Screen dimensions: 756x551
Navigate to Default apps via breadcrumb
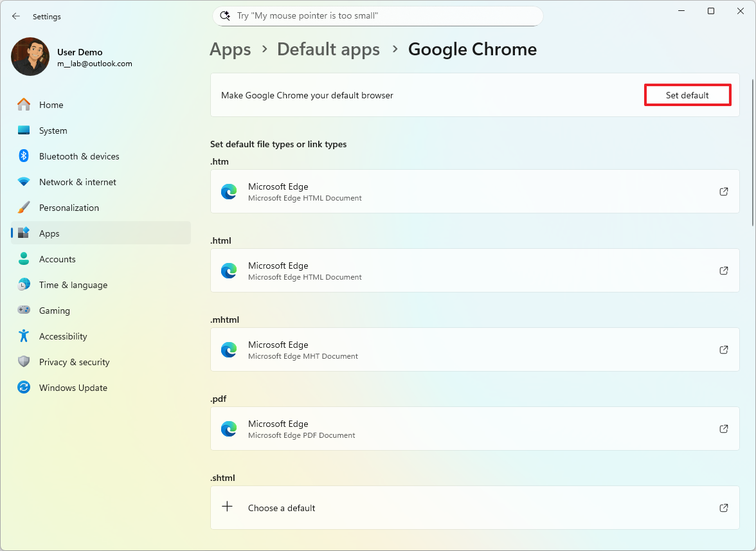click(328, 49)
